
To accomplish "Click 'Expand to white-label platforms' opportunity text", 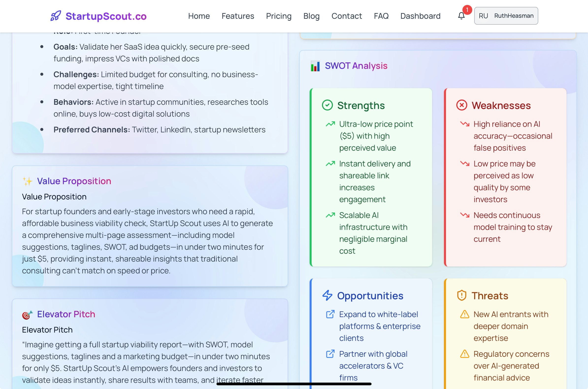I will [380, 326].
